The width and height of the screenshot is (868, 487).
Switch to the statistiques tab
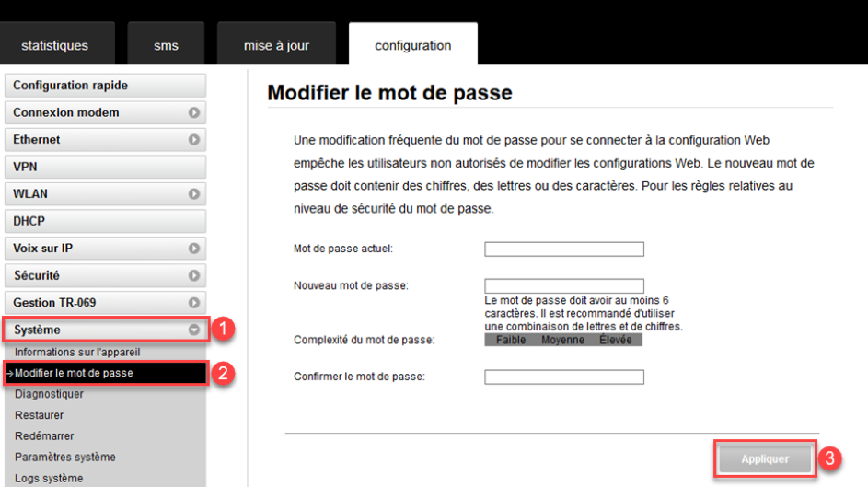[x=55, y=45]
